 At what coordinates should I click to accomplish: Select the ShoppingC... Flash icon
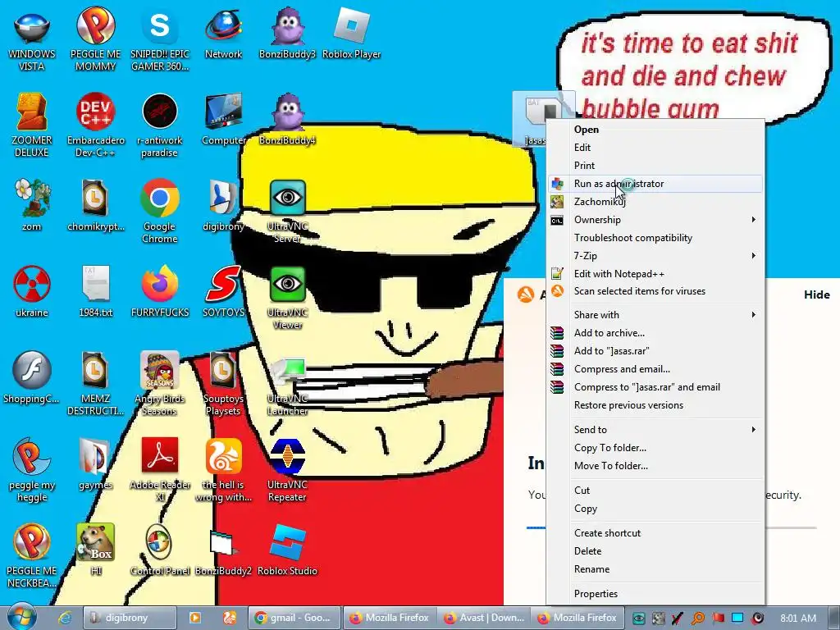click(x=32, y=377)
